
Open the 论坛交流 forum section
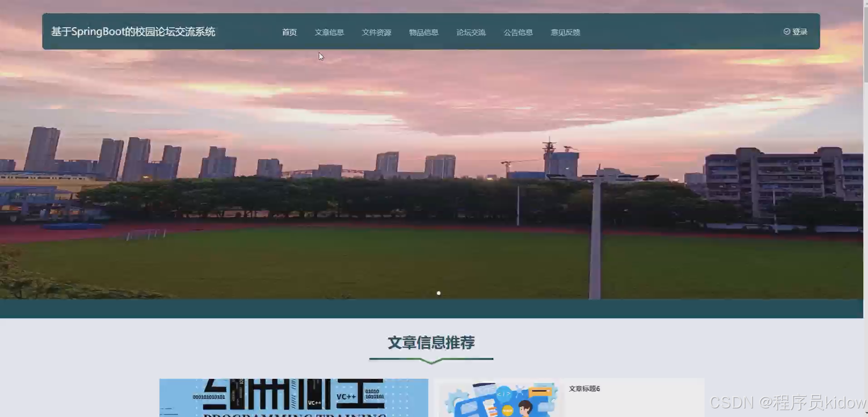click(x=471, y=32)
